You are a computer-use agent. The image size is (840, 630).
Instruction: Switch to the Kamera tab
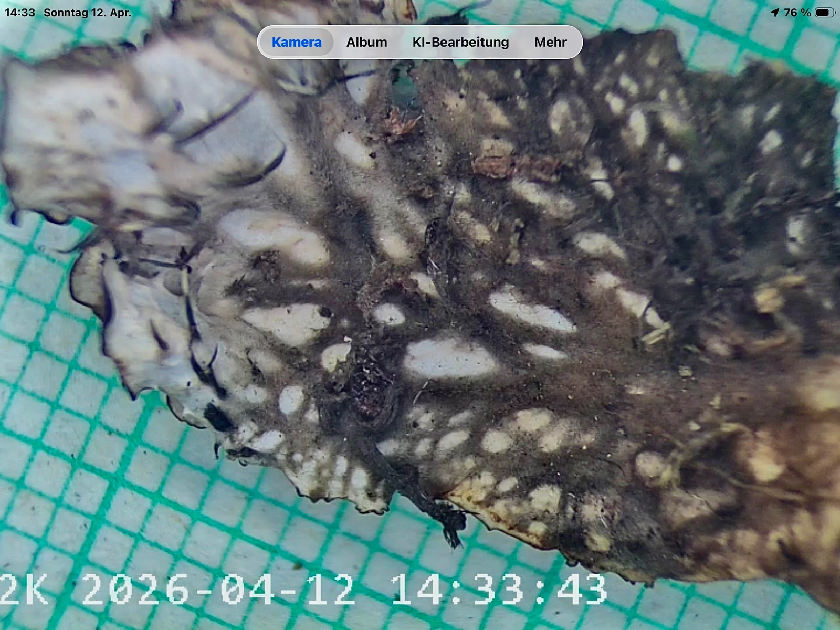[x=297, y=42]
